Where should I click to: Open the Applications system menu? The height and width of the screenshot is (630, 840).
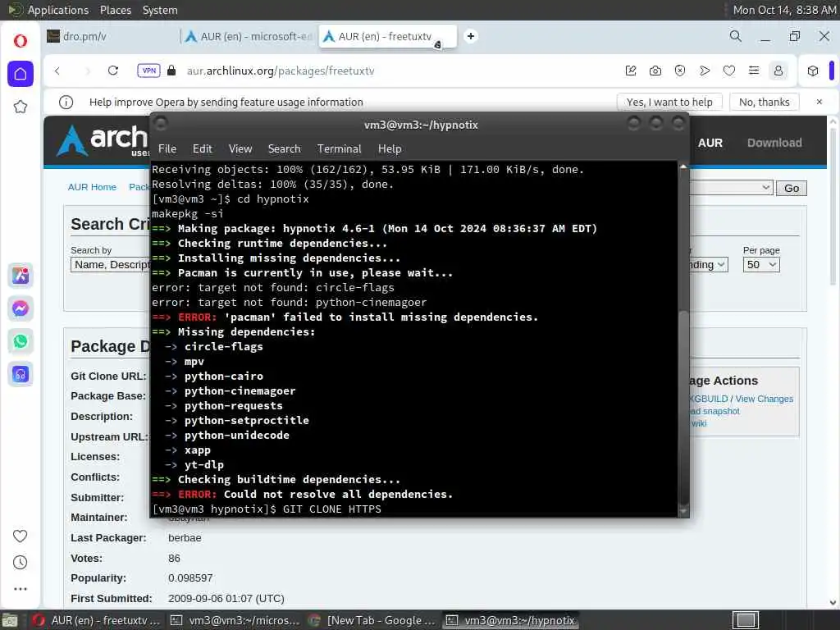pos(58,10)
